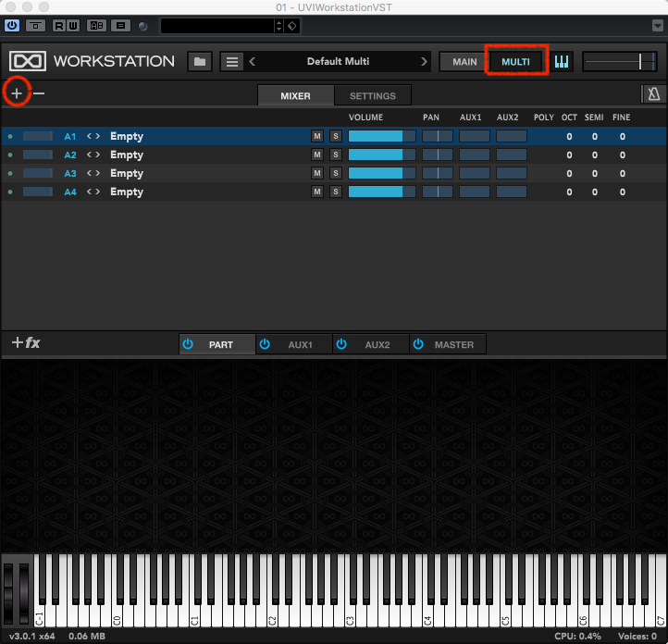Switch to MULTI view
Image resolution: width=668 pixels, height=644 pixels.
pyautogui.click(x=515, y=62)
